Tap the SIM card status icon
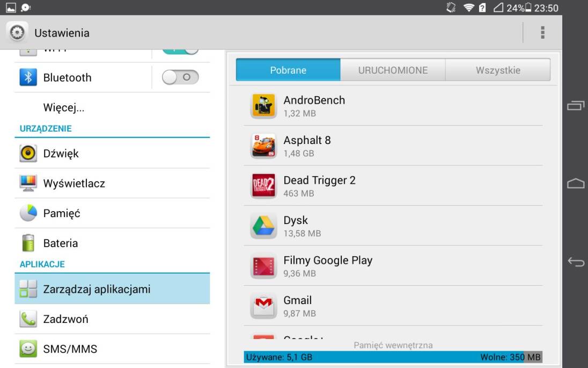 point(482,8)
